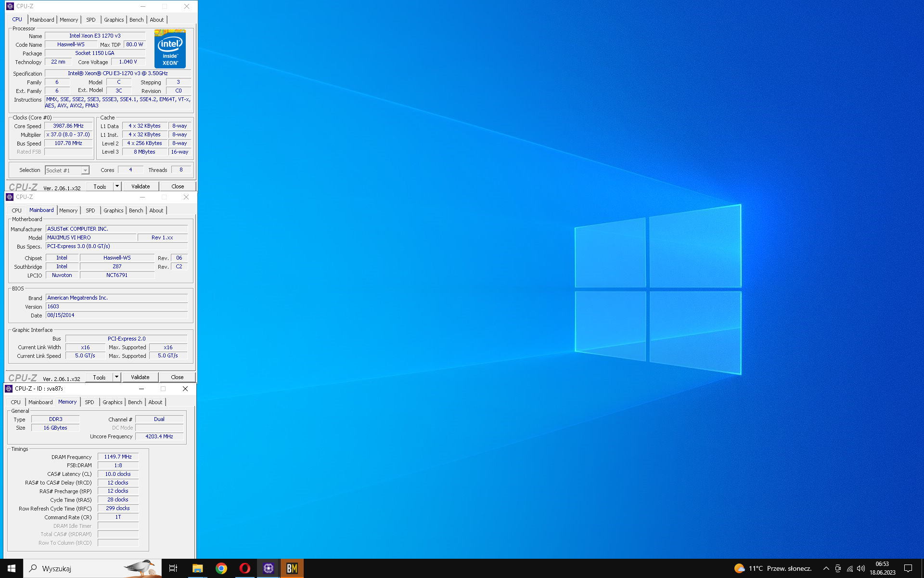Open Bench tab in top CPU-Z window

pyautogui.click(x=137, y=20)
